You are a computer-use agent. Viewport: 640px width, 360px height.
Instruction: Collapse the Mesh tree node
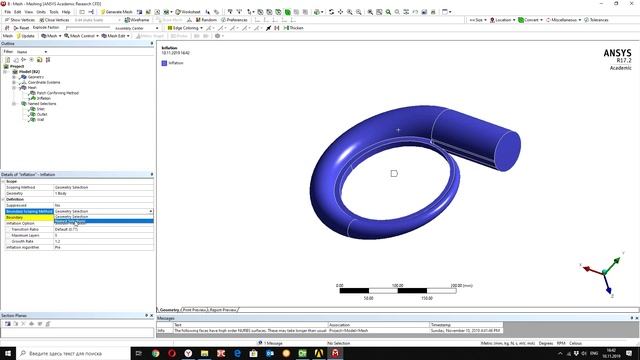click(x=14, y=87)
